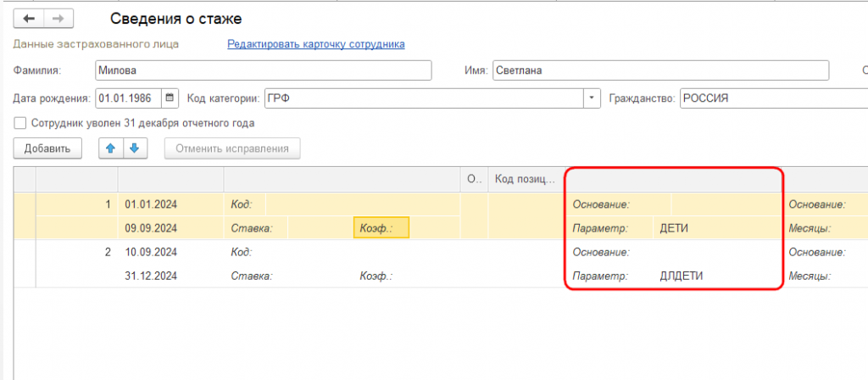Click Месяцы: cell in row 1

click(x=810, y=227)
